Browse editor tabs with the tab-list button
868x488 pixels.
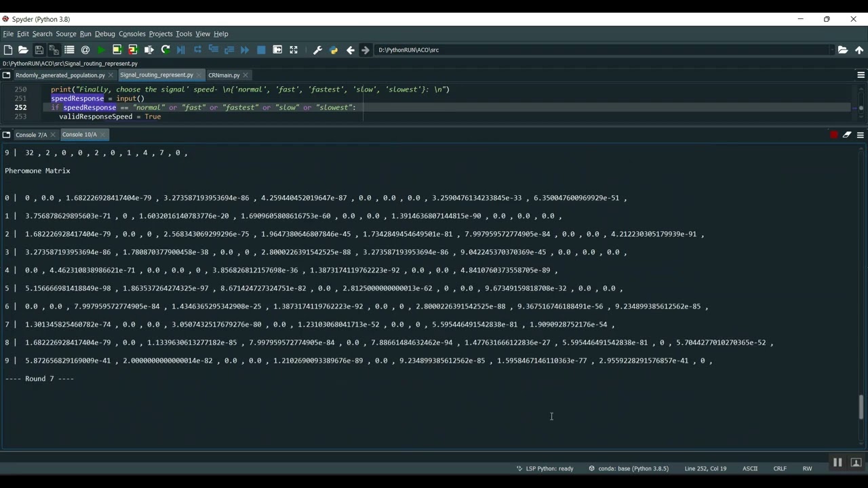pyautogui.click(x=7, y=75)
